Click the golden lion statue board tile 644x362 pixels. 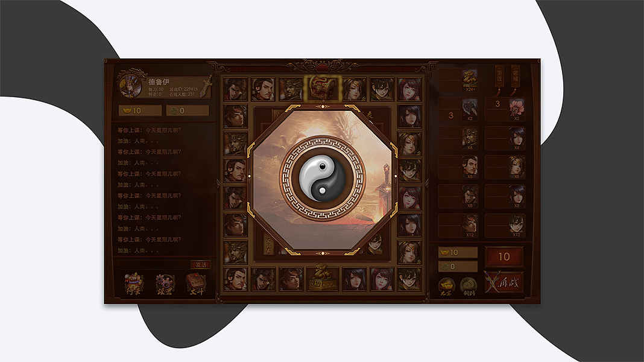tap(323, 278)
